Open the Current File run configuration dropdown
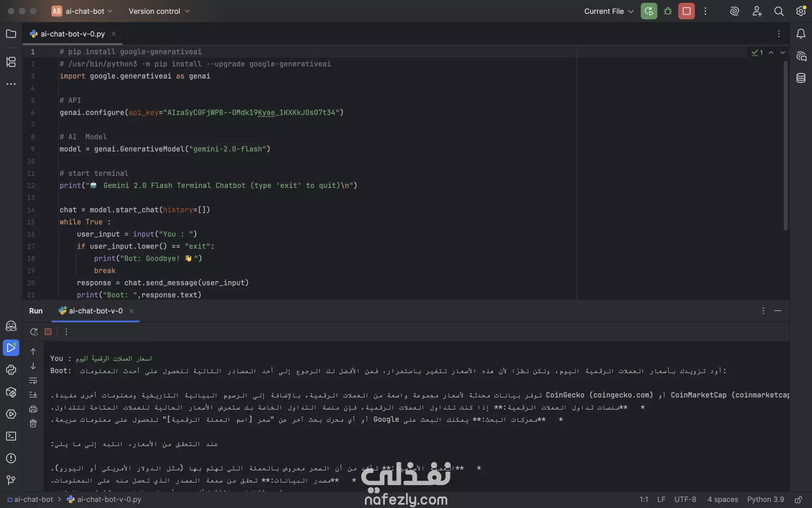 click(609, 11)
